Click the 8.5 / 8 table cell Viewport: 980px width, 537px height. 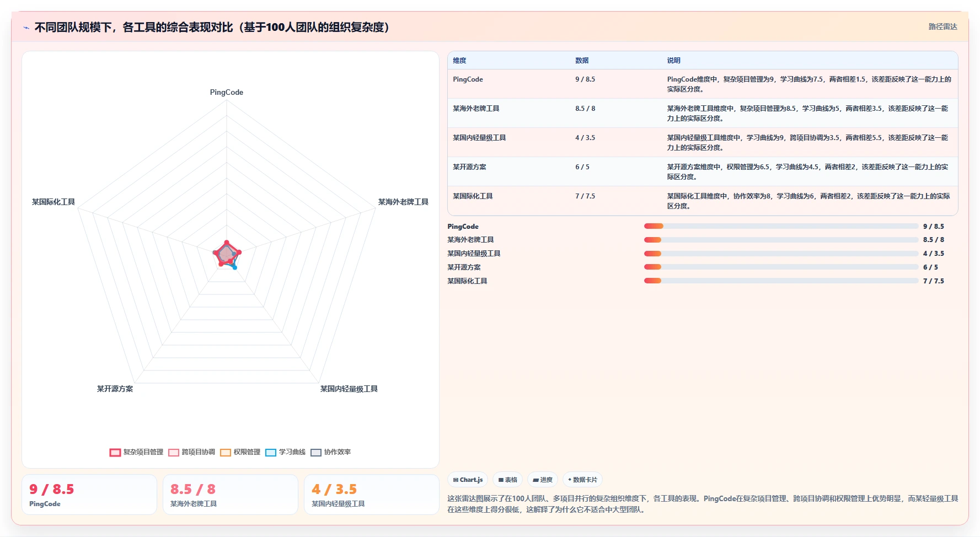585,109
